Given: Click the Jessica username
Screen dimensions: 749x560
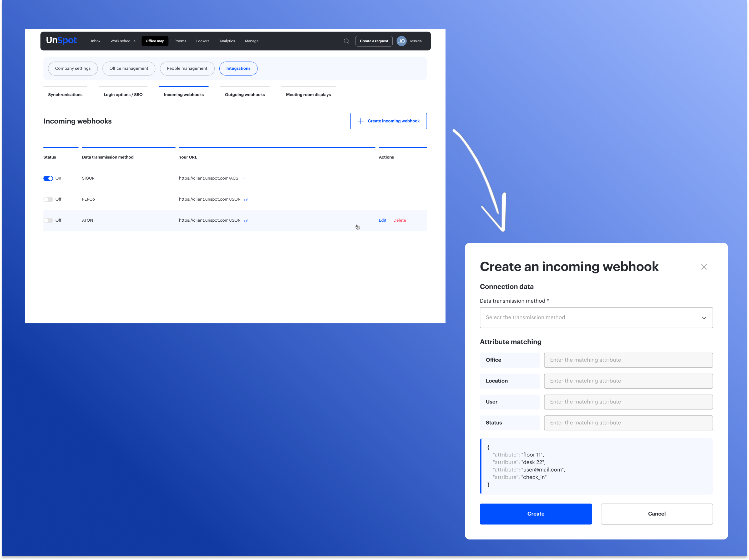Looking at the screenshot, I should (x=416, y=41).
